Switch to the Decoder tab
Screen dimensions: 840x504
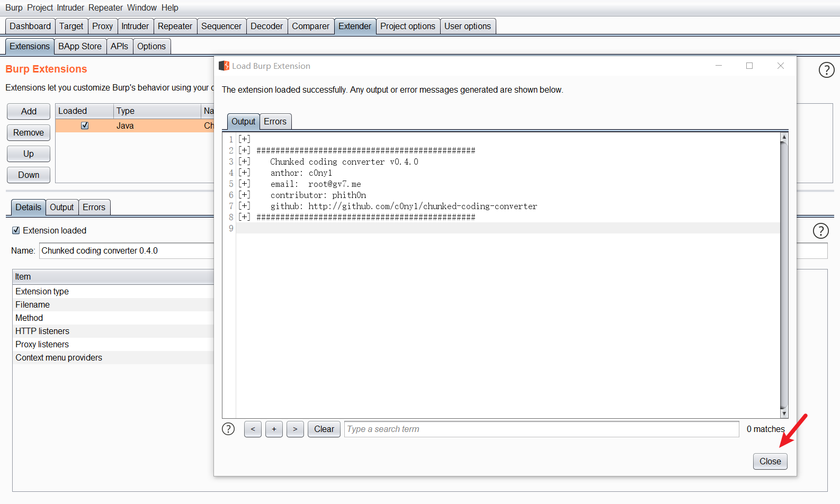coord(266,26)
